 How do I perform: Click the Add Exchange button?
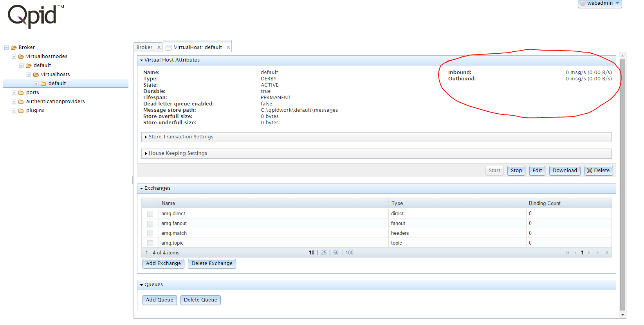[x=163, y=263]
